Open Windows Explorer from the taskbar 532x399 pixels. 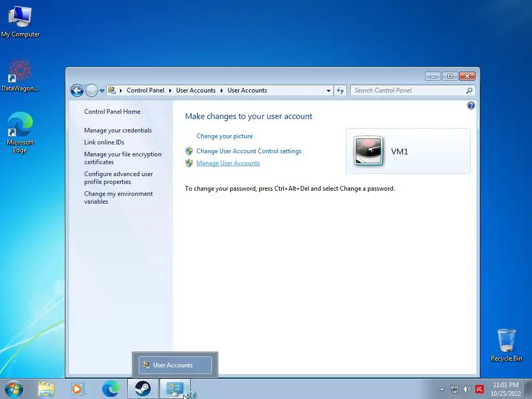[46, 389]
